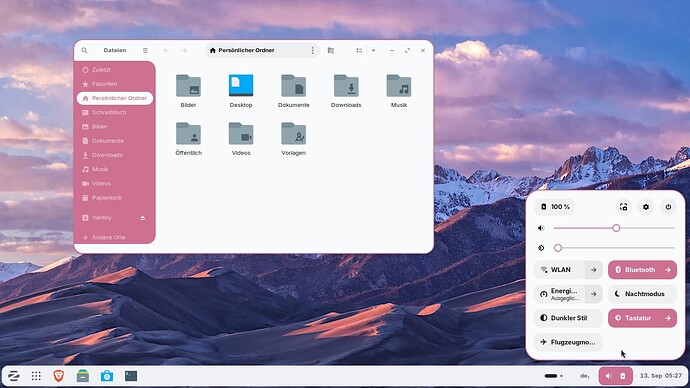Viewport: 690px width, 388px height.
Task: Enable Dunkler Stil
Action: pyautogui.click(x=569, y=318)
